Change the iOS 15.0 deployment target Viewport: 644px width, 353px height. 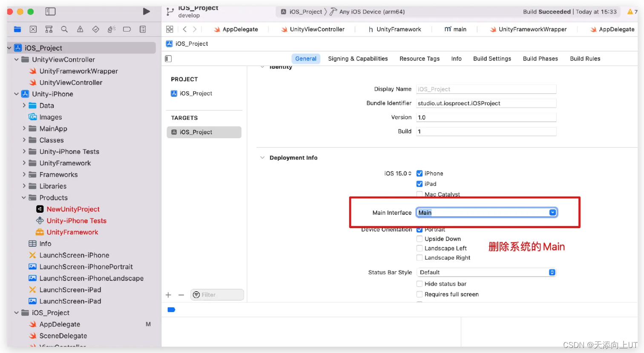(398, 173)
